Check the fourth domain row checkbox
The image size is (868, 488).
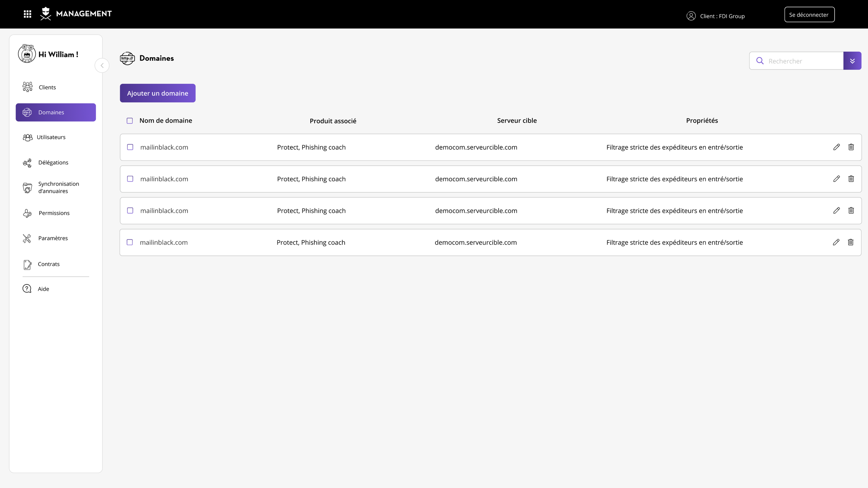pyautogui.click(x=130, y=242)
